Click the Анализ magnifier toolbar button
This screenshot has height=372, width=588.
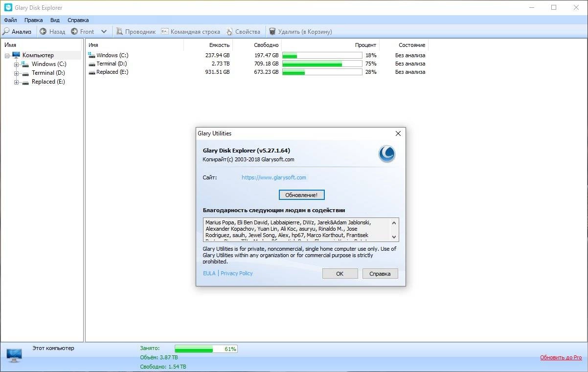[18, 31]
